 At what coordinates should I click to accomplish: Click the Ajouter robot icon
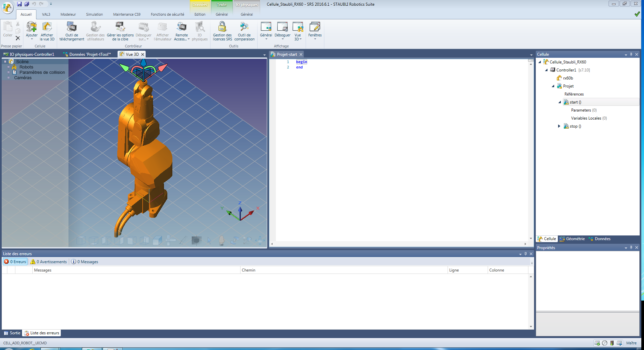(x=32, y=27)
